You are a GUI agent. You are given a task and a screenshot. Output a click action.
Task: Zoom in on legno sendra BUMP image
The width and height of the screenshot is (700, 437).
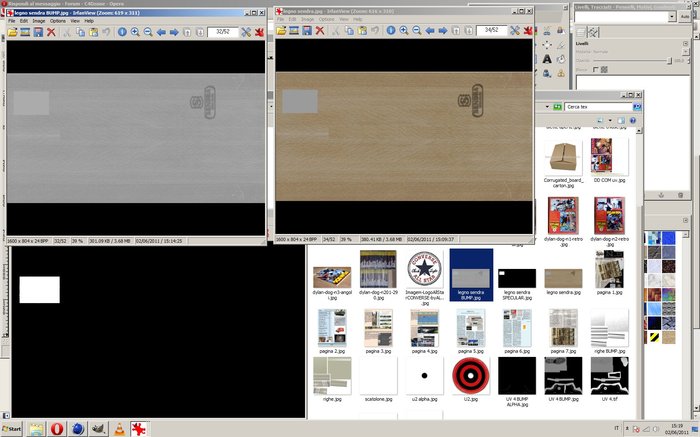coord(135,32)
